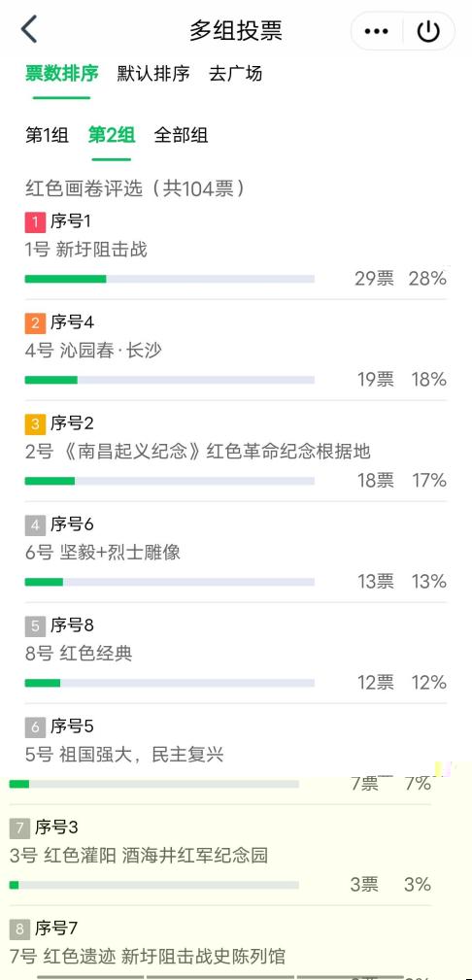Select 全部组 group tab
The width and height of the screenshot is (472, 980).
point(182,136)
